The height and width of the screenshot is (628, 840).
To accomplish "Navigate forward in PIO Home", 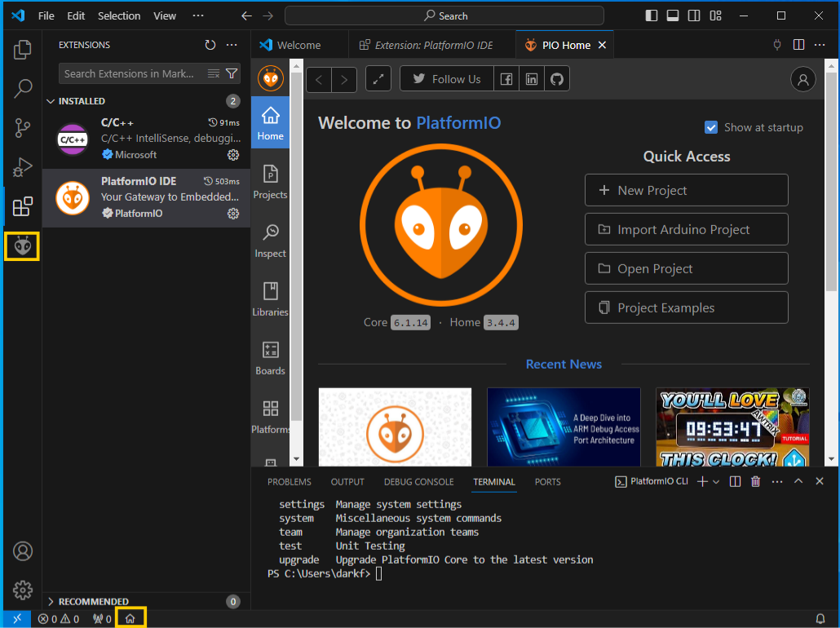I will [344, 79].
